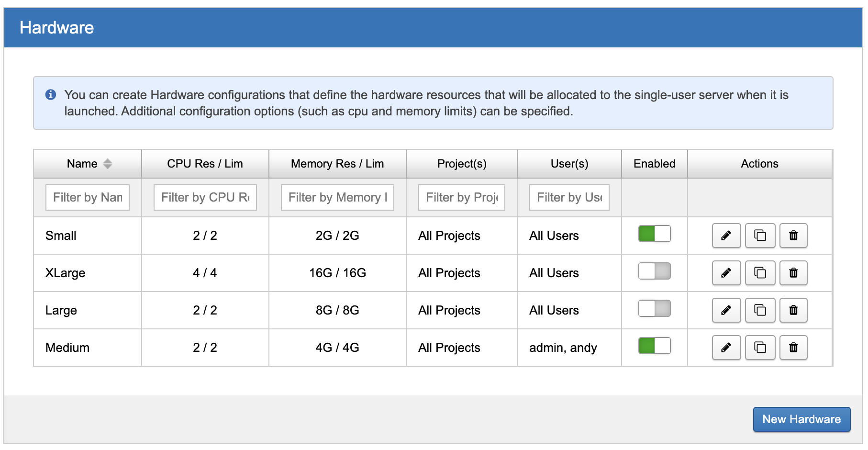Sort table by Name column arrows
This screenshot has height=450, width=868.
(108, 164)
